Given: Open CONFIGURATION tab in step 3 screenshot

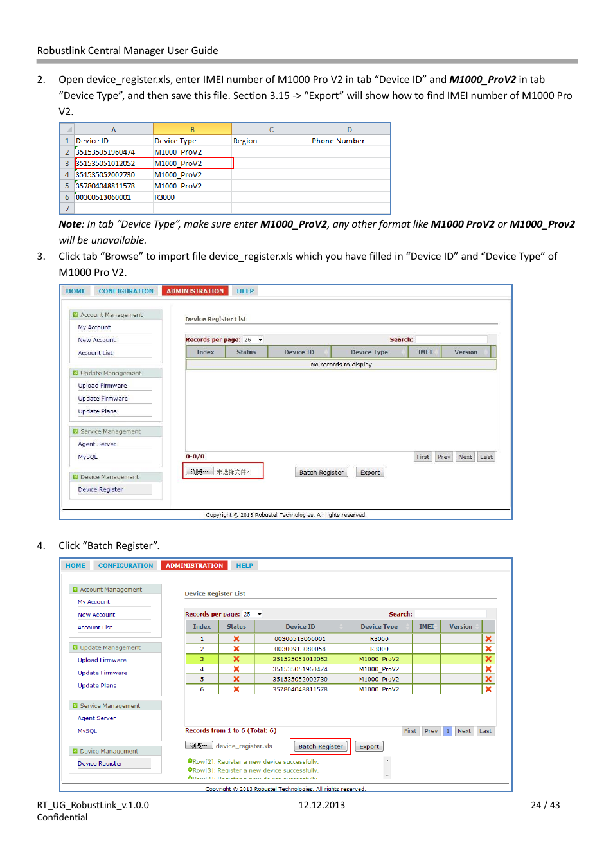Looking at the screenshot, I should [x=126, y=291].
